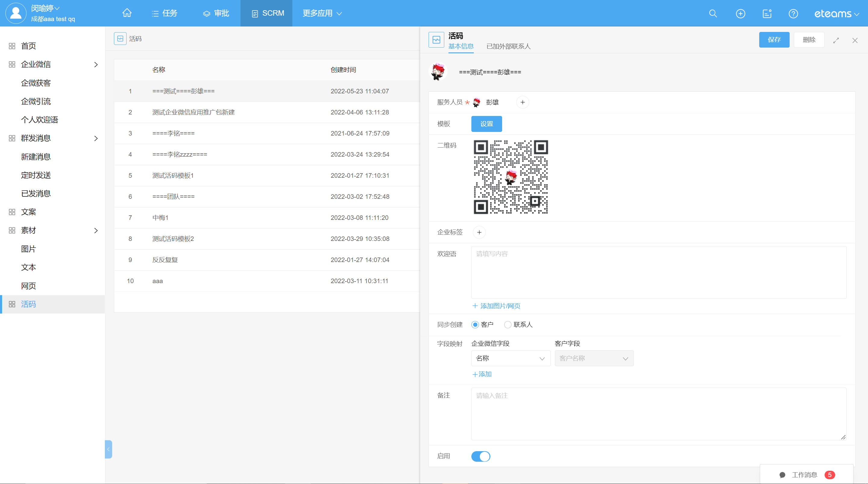868x484 pixels.
Task: Click the 彭雄 staff avatar
Action: tap(476, 102)
